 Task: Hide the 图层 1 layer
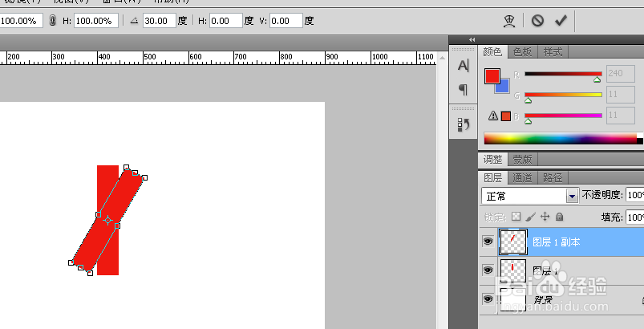point(488,270)
